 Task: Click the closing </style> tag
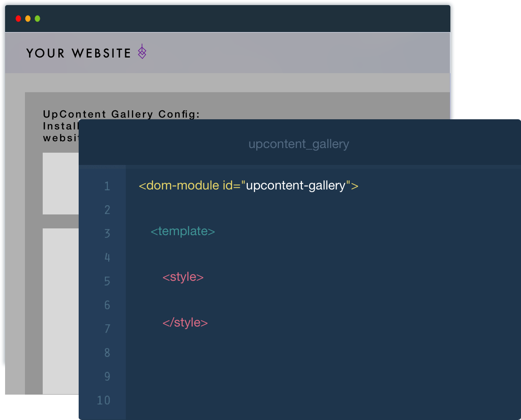pyautogui.click(x=185, y=323)
